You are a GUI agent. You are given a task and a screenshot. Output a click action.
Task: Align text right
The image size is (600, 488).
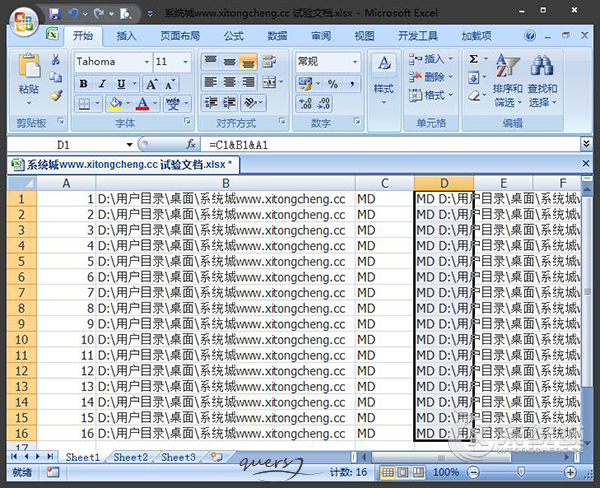coord(248,82)
